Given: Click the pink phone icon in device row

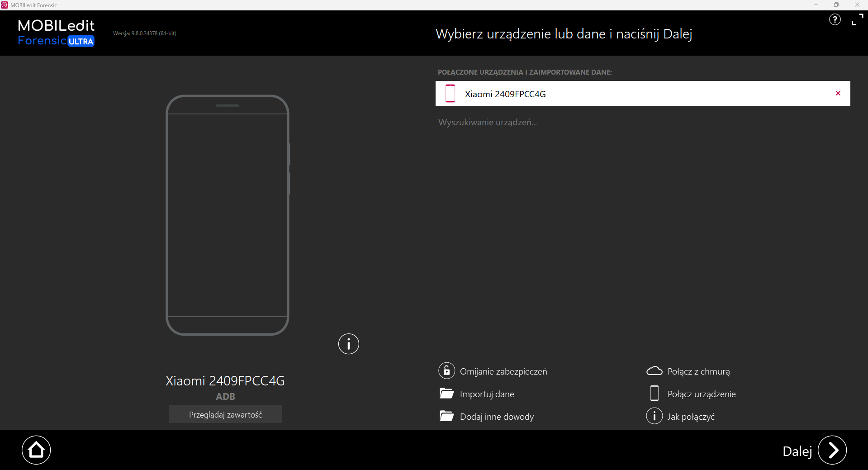Looking at the screenshot, I should (450, 93).
